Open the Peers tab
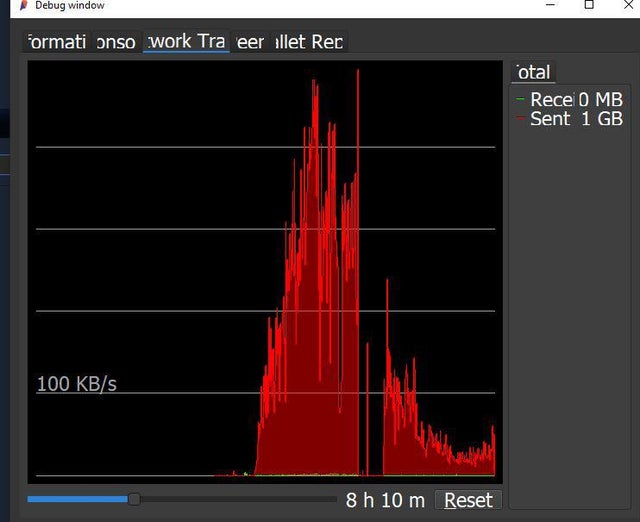Screen dimensions: 640x522 tap(250, 42)
